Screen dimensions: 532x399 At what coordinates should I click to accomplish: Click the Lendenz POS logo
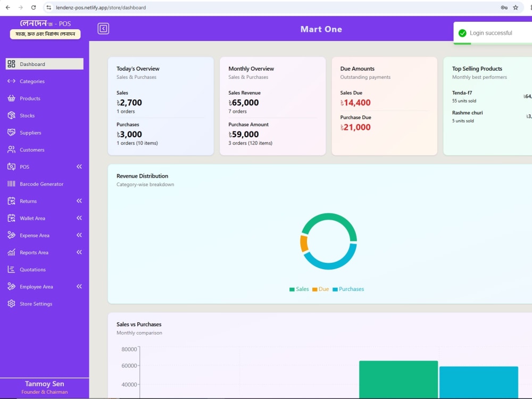click(x=45, y=23)
